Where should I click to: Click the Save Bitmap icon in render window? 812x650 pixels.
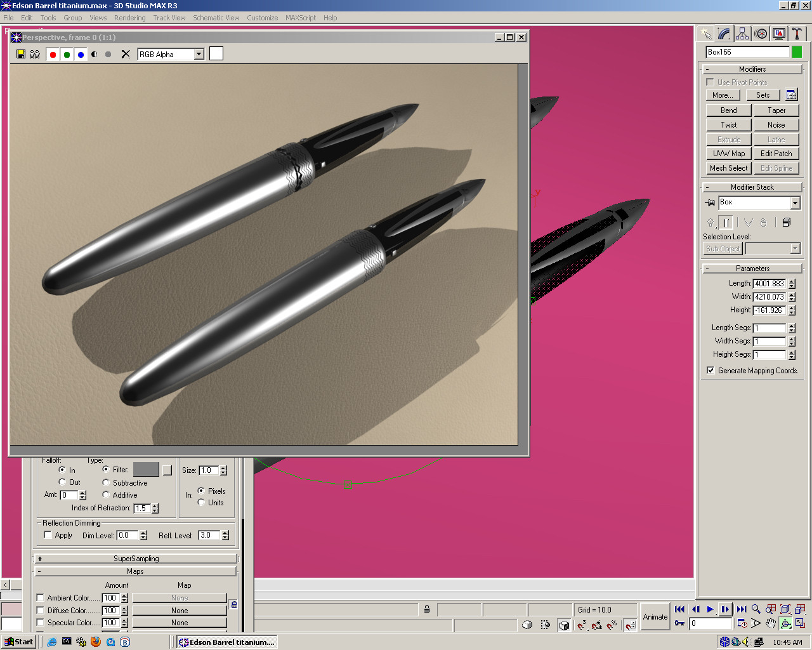click(21, 55)
